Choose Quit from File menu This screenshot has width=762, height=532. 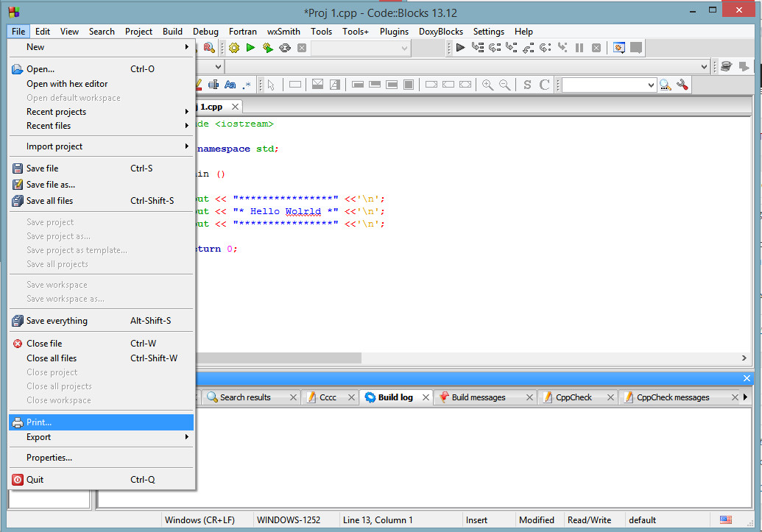click(x=101, y=480)
